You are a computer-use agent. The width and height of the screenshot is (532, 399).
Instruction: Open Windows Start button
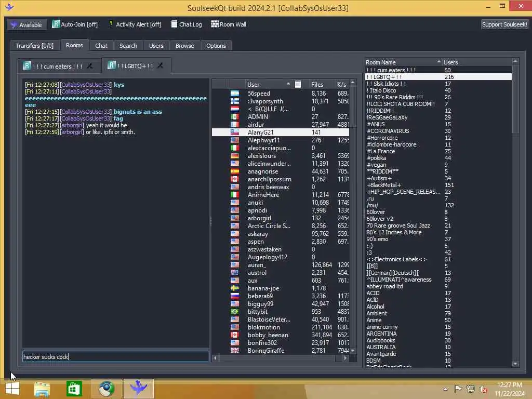click(12, 389)
